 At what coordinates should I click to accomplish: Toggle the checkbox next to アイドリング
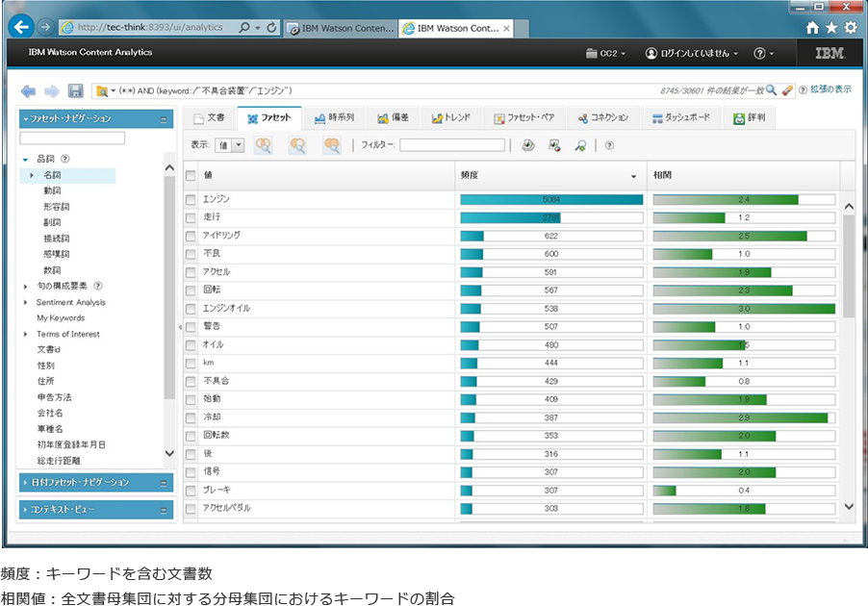pos(191,236)
